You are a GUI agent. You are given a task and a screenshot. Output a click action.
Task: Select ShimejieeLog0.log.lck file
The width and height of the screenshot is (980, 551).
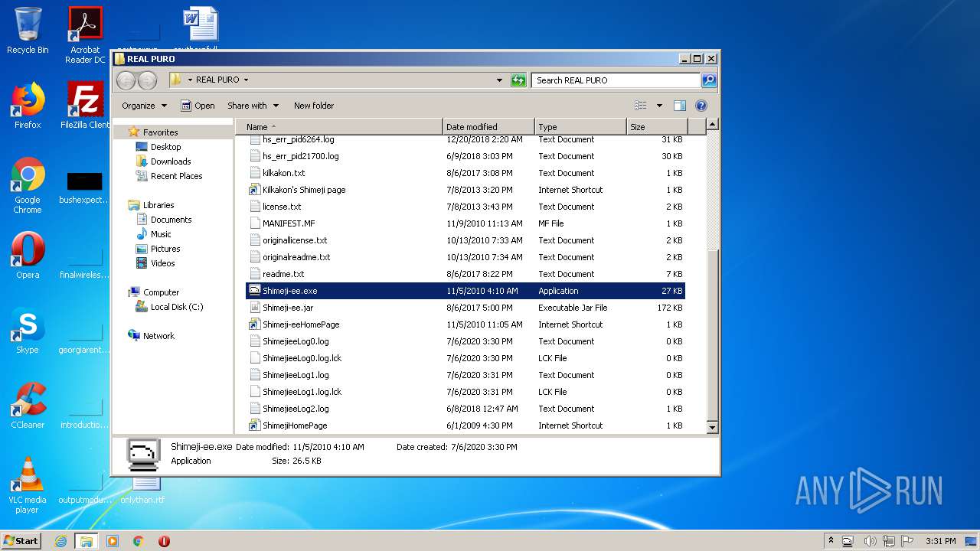point(302,358)
